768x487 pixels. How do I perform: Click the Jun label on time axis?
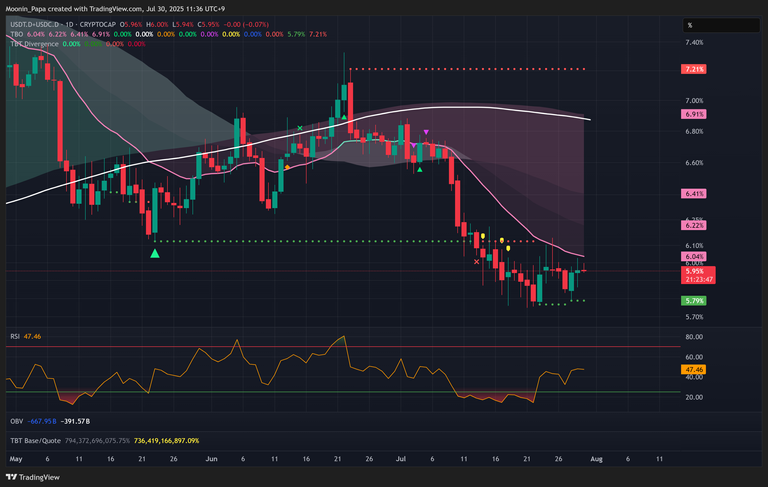coord(212,459)
